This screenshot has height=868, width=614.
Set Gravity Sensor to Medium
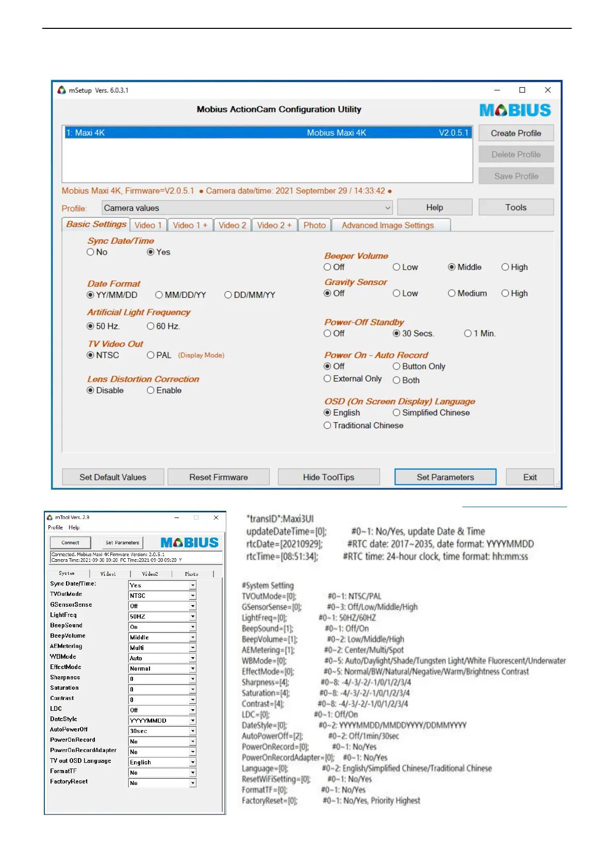click(452, 293)
